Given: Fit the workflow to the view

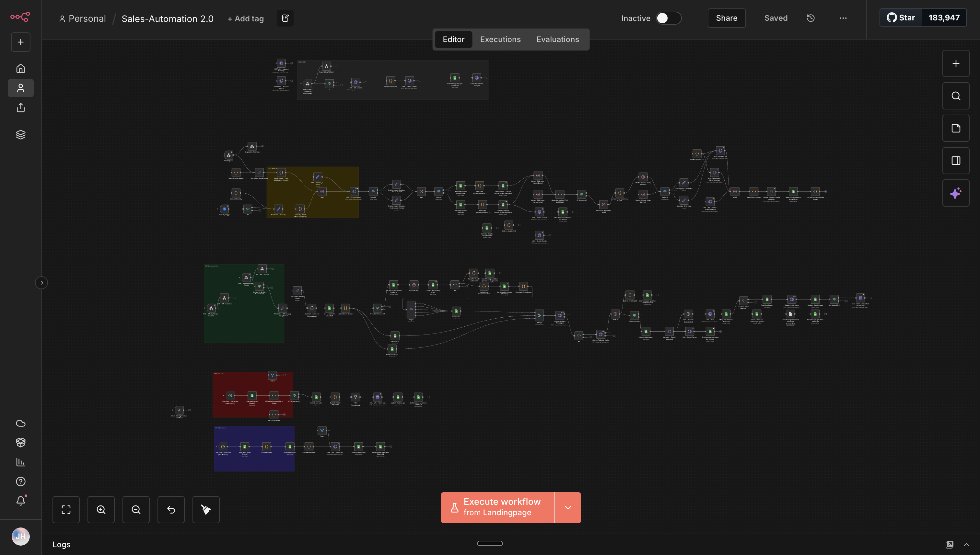Looking at the screenshot, I should click(x=66, y=509).
